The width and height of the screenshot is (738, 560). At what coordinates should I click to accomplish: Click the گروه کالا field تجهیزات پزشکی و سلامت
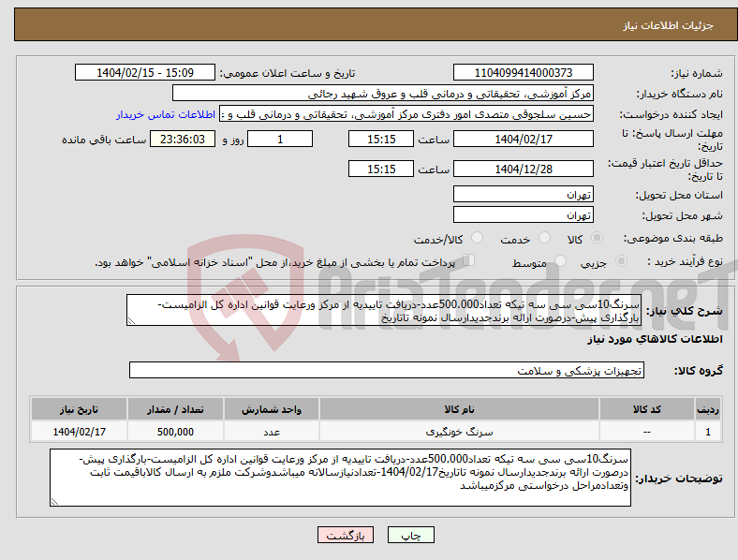[387, 370]
